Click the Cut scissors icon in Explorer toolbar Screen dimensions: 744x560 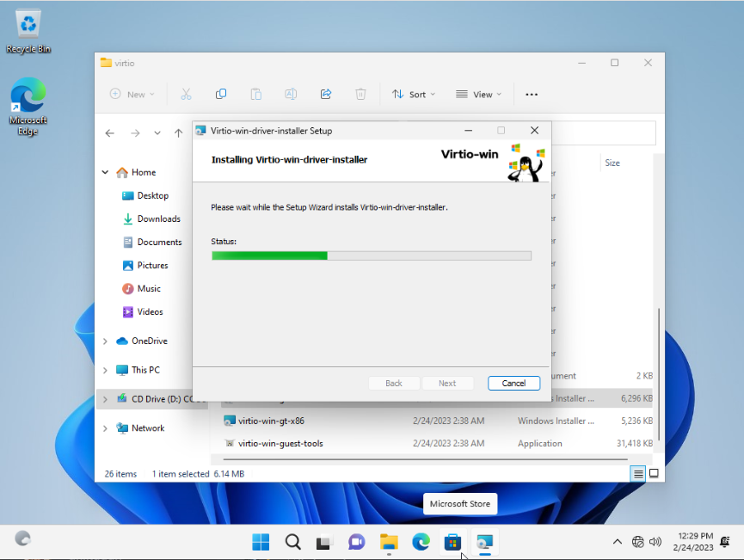186,94
